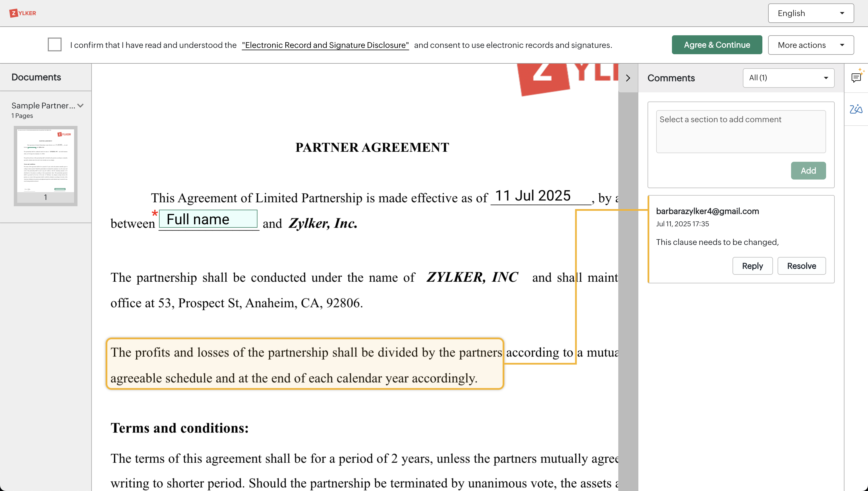Expand the More actions dropdown
The width and height of the screenshot is (868, 491).
pos(811,45)
